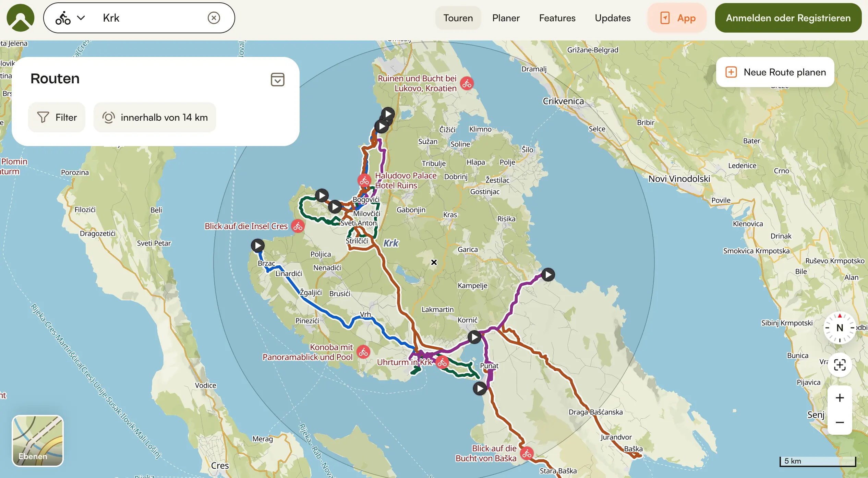The width and height of the screenshot is (868, 478).
Task: Center map on my location
Action: [x=840, y=365]
